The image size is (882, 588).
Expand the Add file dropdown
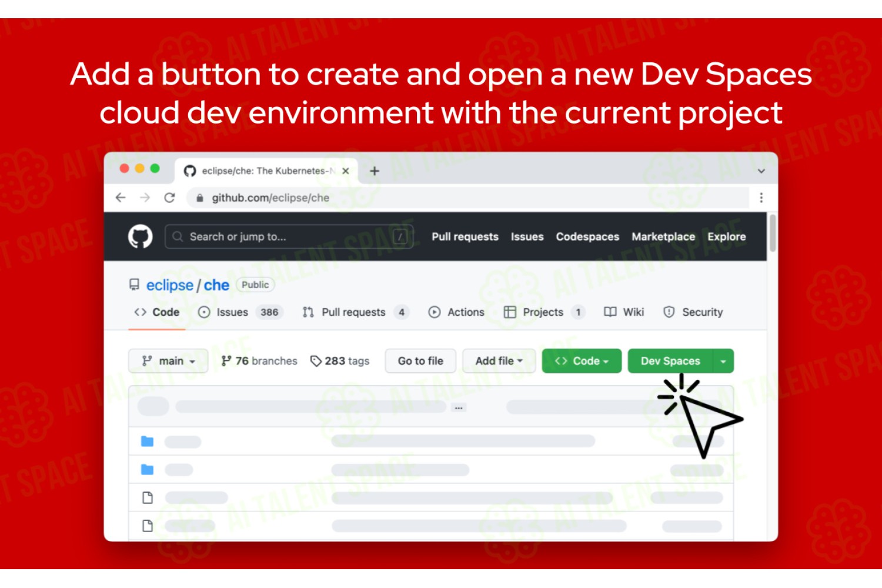point(499,361)
